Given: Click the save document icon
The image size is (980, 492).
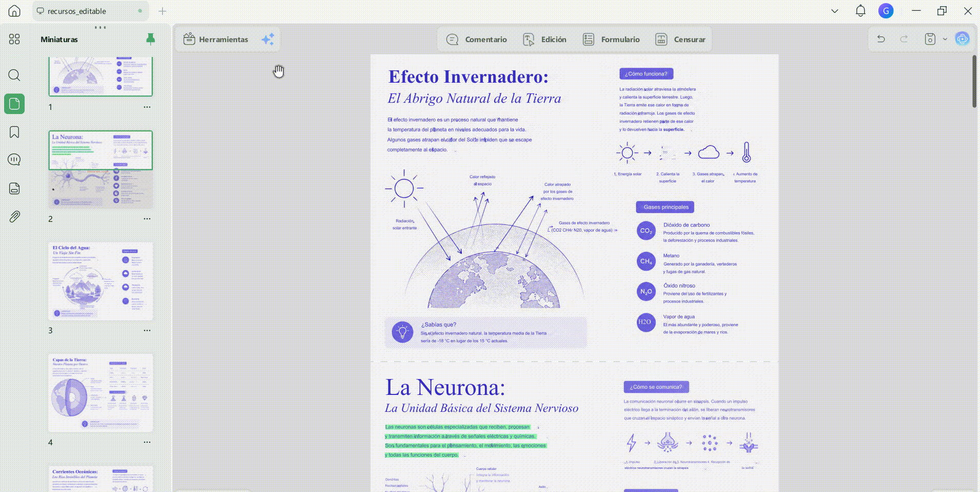Looking at the screenshot, I should point(930,39).
